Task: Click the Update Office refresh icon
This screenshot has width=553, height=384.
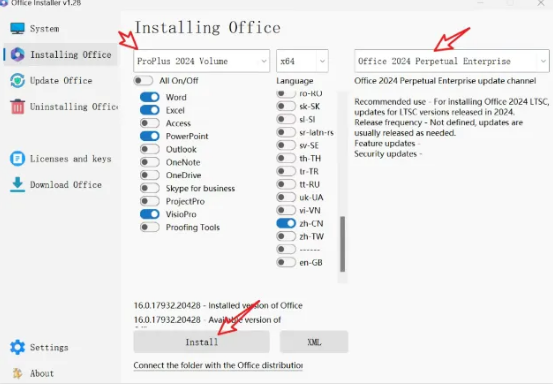Action: tap(17, 80)
